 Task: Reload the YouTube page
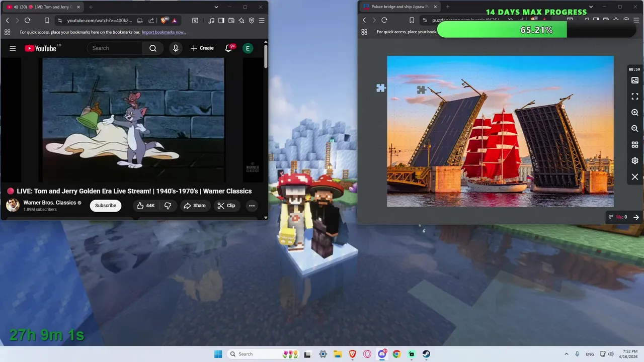pyautogui.click(x=27, y=21)
